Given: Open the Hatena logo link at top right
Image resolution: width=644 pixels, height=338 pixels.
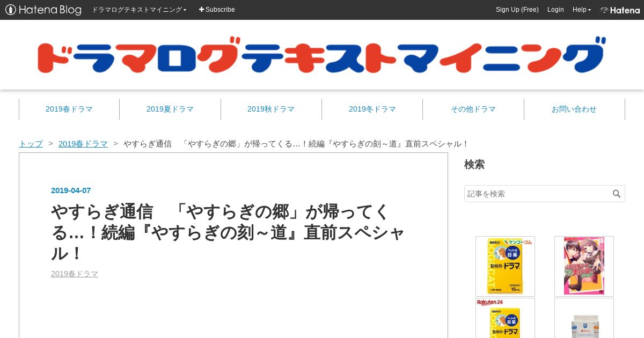Looking at the screenshot, I should point(620,10).
